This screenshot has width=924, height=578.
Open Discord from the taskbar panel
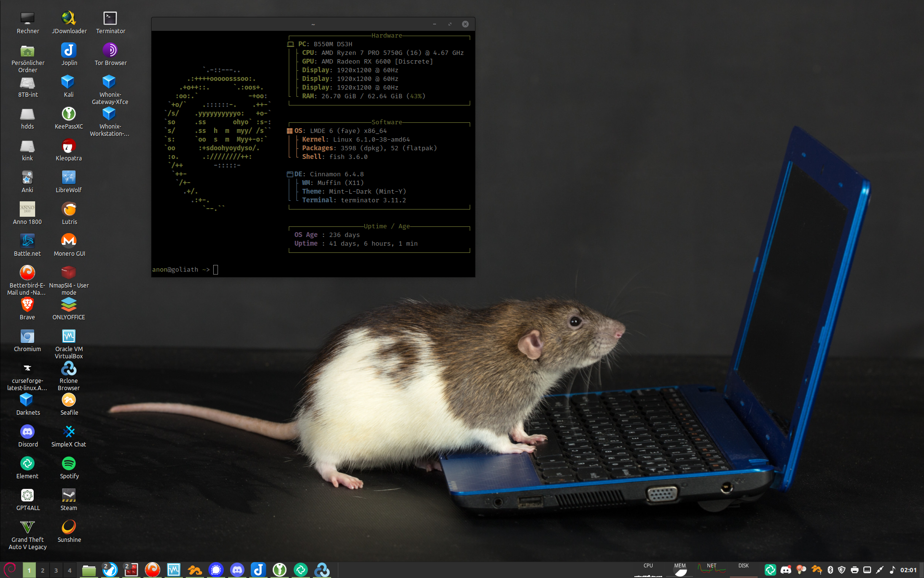pos(237,570)
